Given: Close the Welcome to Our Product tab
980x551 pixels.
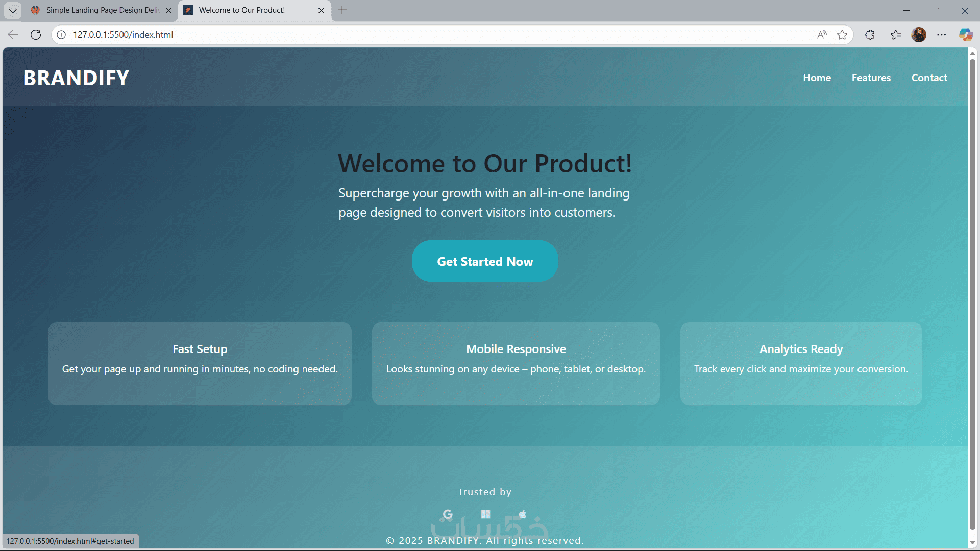Looking at the screenshot, I should click(321, 10).
